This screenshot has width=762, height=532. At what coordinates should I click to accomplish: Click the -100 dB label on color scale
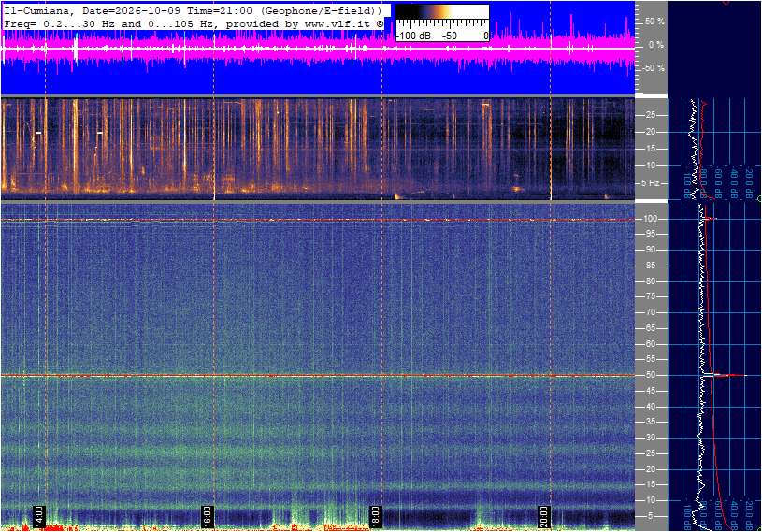pyautogui.click(x=413, y=36)
